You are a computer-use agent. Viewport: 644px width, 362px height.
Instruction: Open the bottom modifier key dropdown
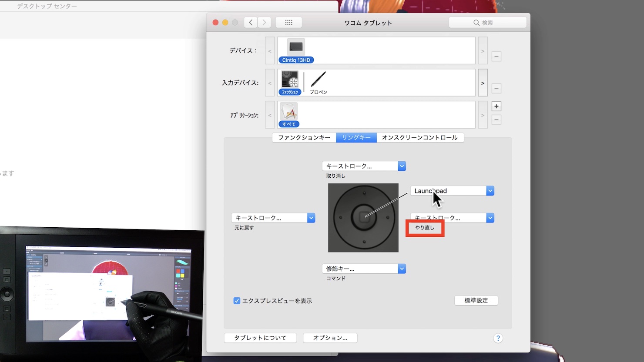click(364, 269)
